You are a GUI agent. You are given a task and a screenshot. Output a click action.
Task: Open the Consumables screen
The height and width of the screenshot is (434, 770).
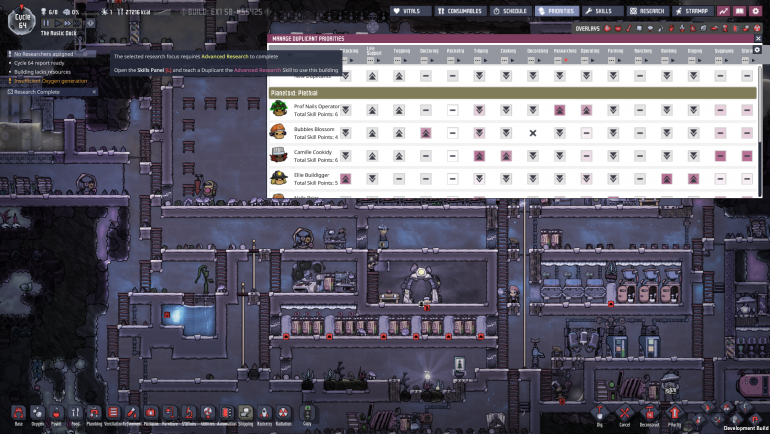[460, 11]
